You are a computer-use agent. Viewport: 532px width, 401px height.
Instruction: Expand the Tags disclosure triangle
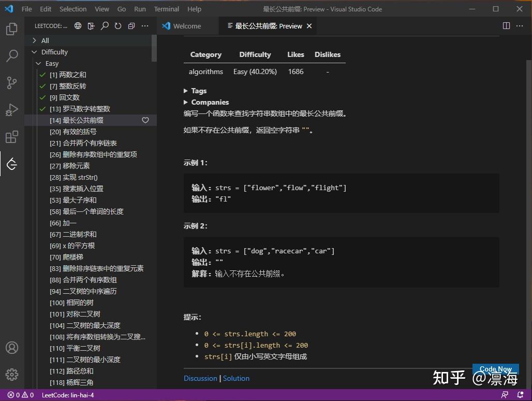pyautogui.click(x=186, y=91)
